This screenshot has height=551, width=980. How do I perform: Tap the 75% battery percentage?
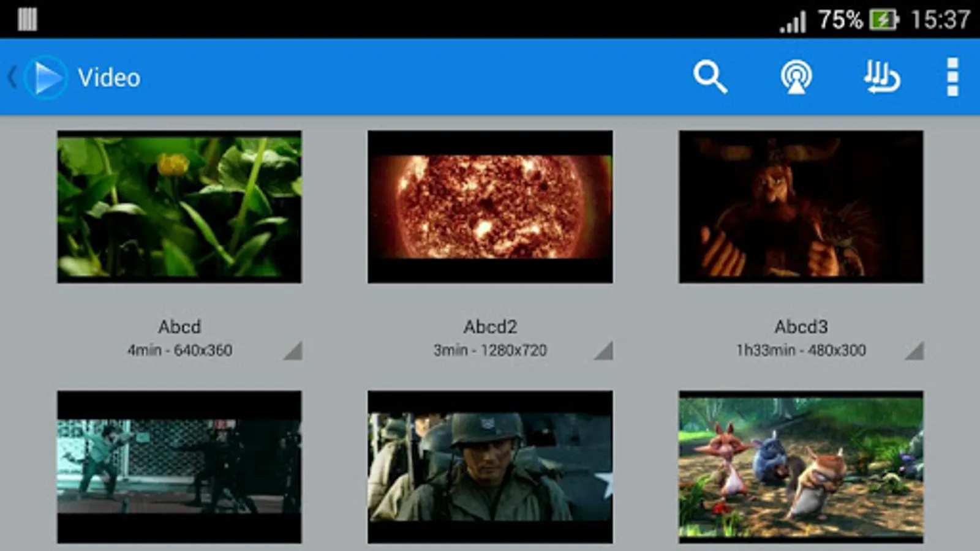tap(840, 20)
